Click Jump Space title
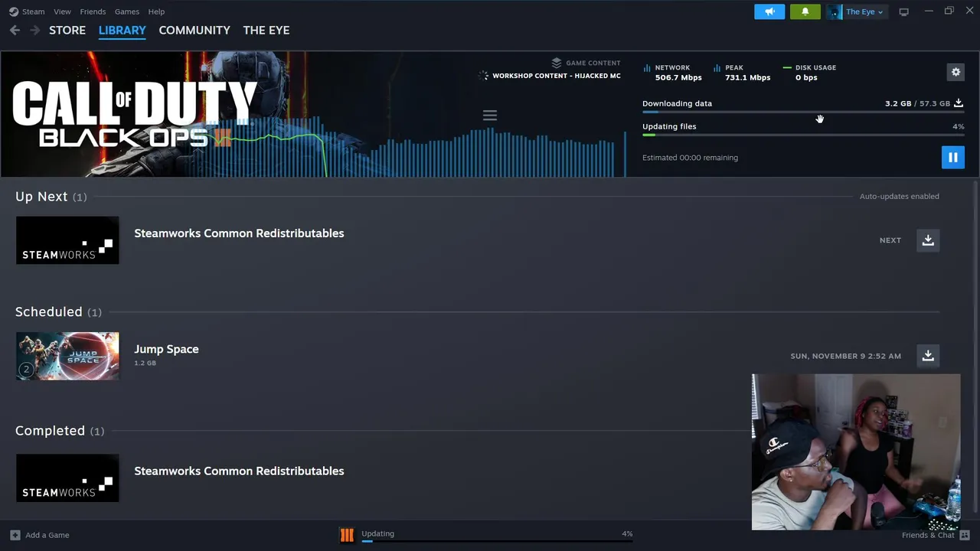 tap(166, 349)
